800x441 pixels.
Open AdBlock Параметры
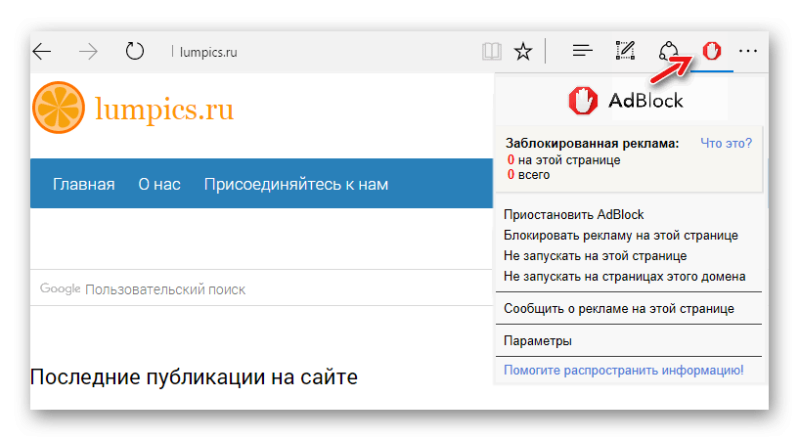(538, 340)
